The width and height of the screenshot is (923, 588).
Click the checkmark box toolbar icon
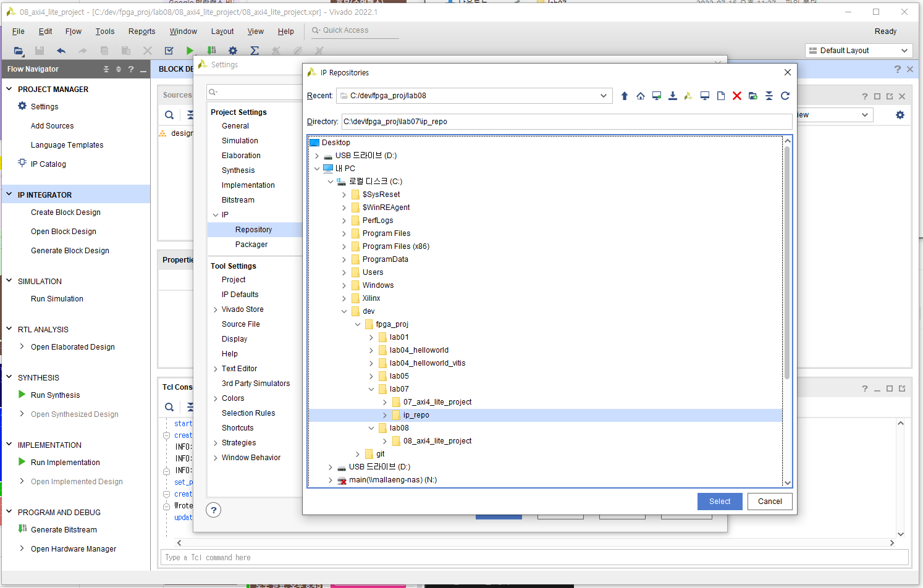[169, 51]
